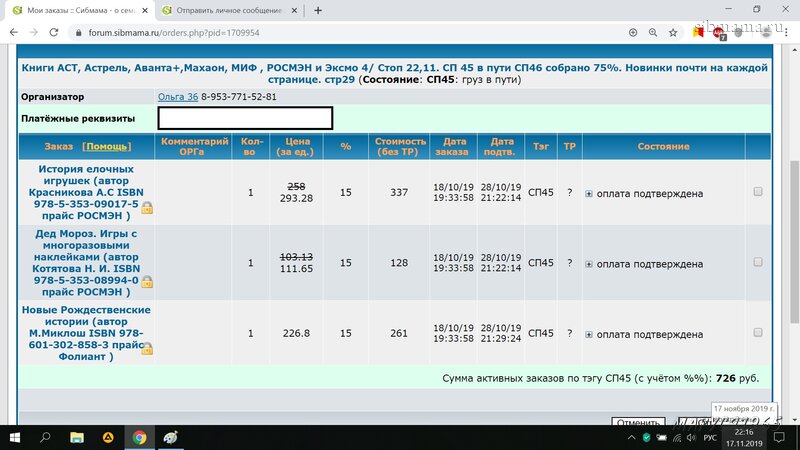This screenshot has height=450, width=800.
Task: Click confirmation date '28/10/19 21:29:24'
Action: 501,333
